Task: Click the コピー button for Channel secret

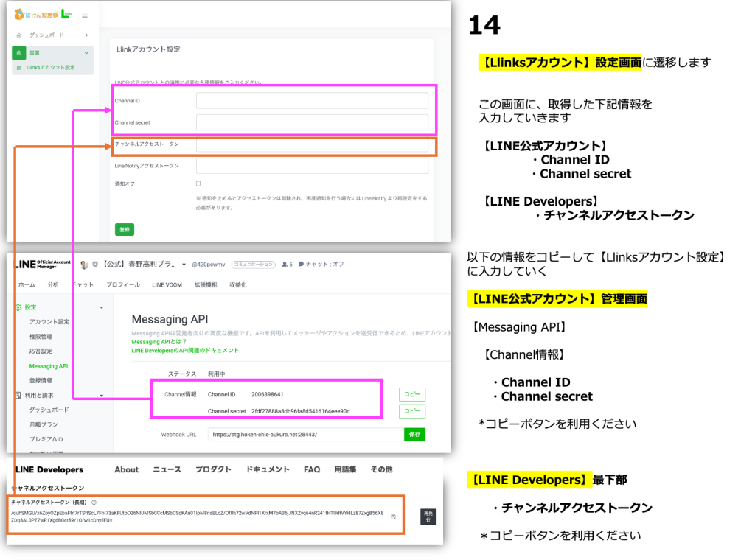Action: [412, 411]
